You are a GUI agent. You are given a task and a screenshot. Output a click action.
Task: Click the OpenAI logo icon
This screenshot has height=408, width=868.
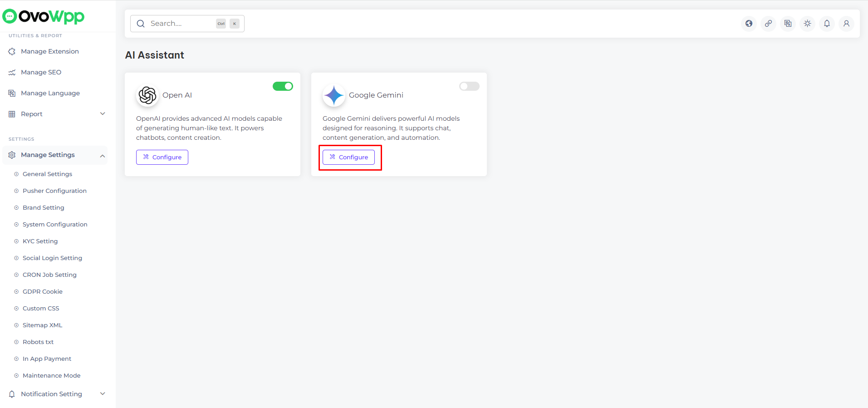click(x=147, y=95)
